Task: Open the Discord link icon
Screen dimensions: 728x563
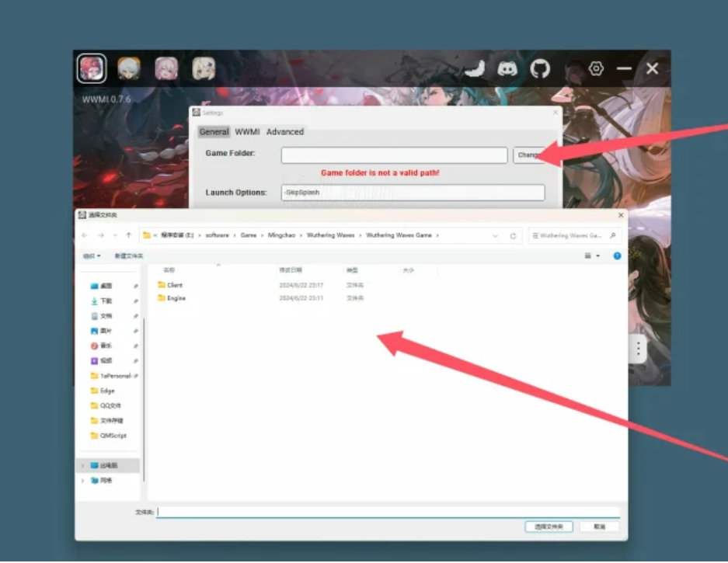Action: 507,69
